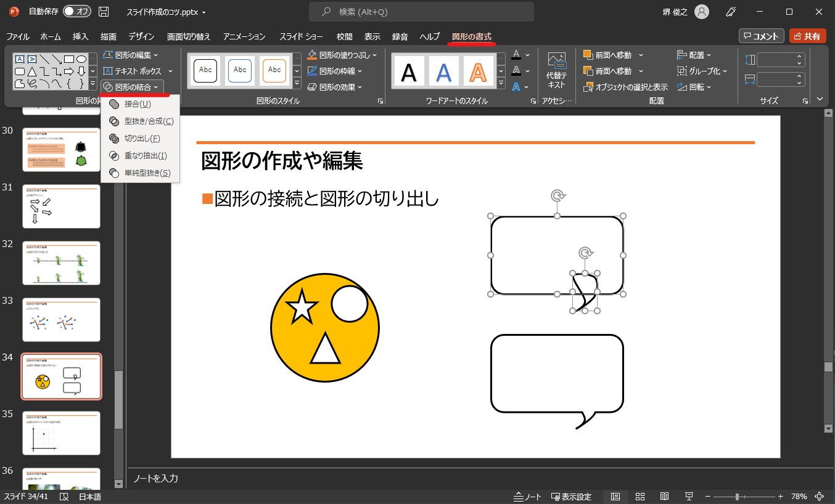Open オブジェクトの選択と表示 pane
The width and height of the screenshot is (835, 504).
coord(625,87)
